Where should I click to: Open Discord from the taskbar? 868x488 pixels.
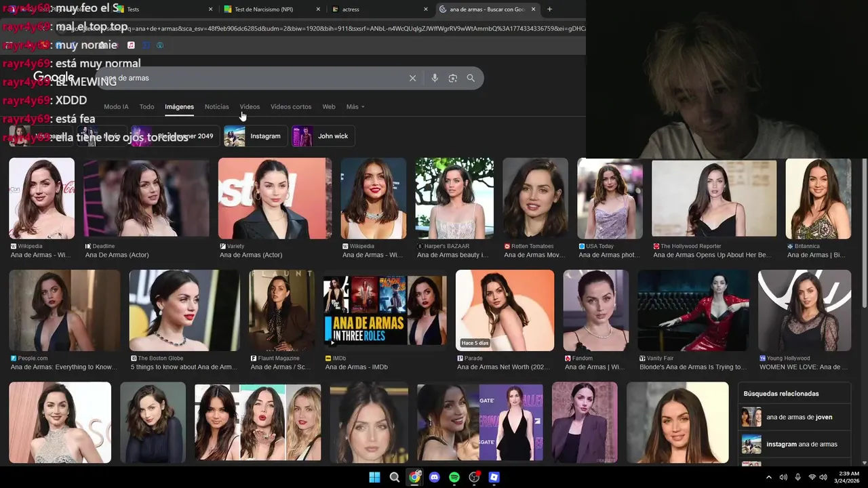[x=434, y=477]
